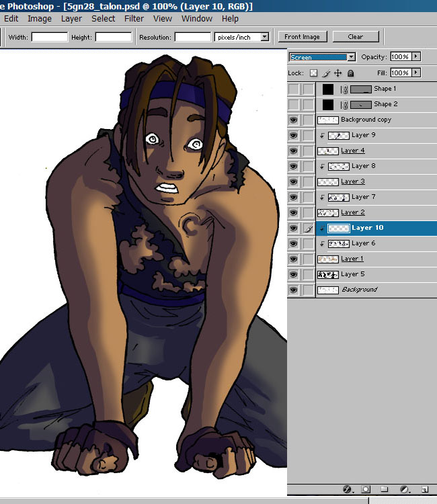
Task: Click the Shape 2 link chain icon
Action: pyautogui.click(x=344, y=105)
